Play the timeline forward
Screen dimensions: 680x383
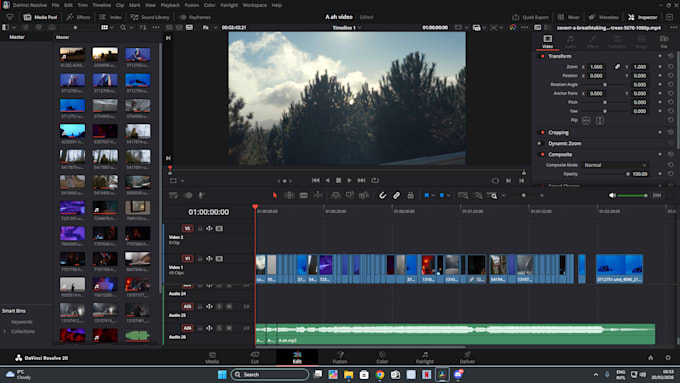[x=349, y=180]
